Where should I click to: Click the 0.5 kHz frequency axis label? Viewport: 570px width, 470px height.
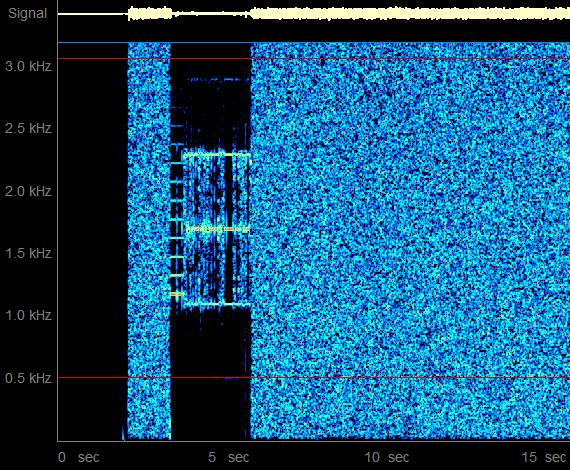[x=28, y=378]
